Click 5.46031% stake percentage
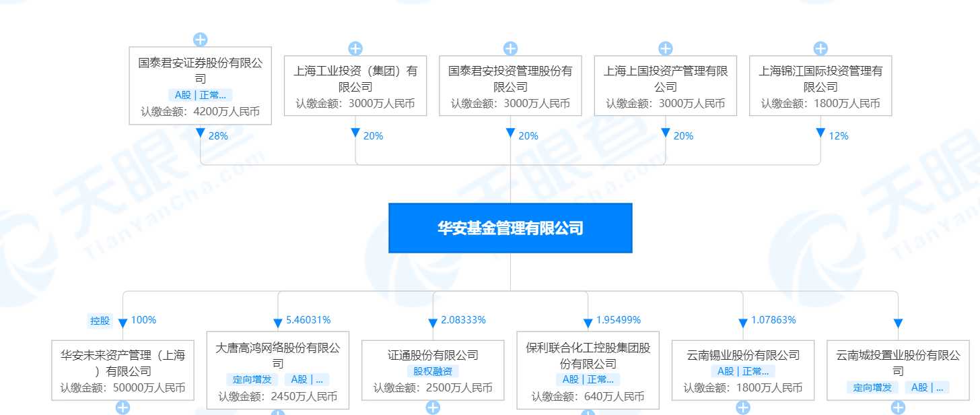 (308, 320)
